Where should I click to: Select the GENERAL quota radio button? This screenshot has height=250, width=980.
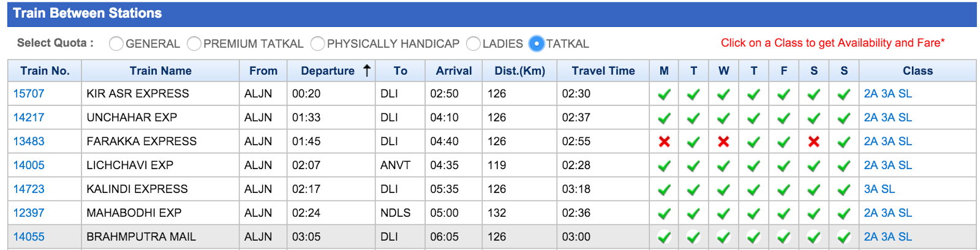pos(116,44)
